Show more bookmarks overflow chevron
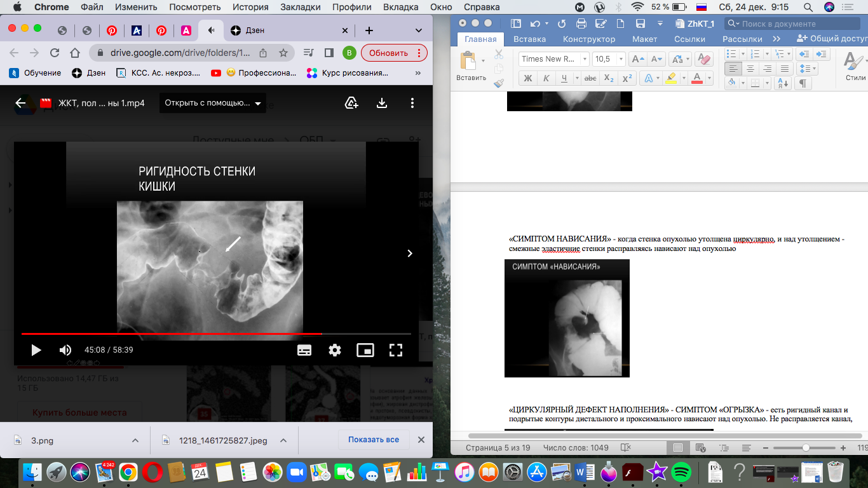 click(x=418, y=73)
